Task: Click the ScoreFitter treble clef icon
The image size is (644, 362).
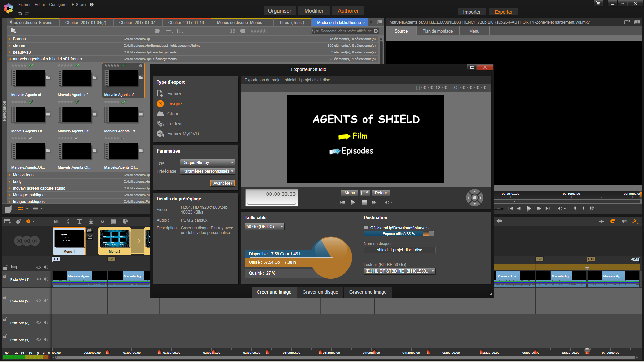Action: click(68, 221)
